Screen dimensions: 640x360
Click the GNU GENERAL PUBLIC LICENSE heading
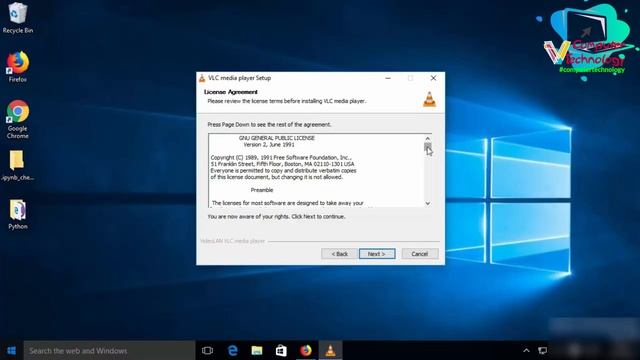pos(277,138)
